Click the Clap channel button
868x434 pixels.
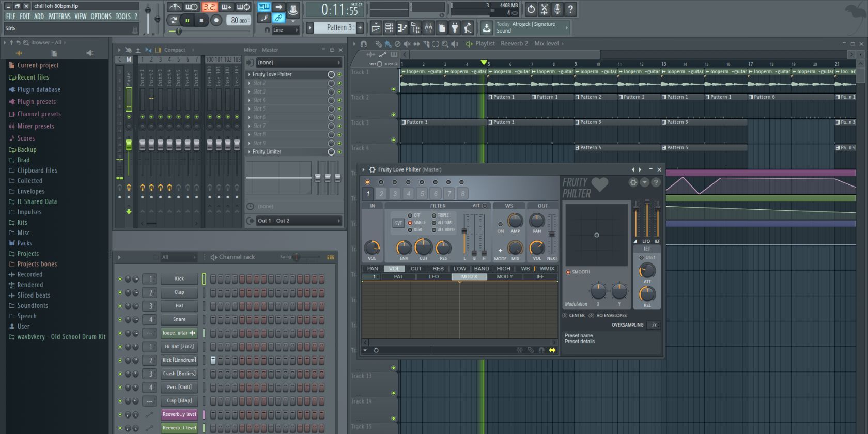[x=179, y=292]
